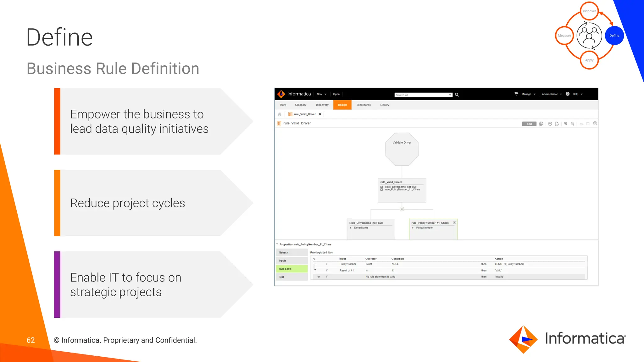The height and width of the screenshot is (362, 644).
Task: Click the search magnifier icon next to Search All
Action: click(x=457, y=95)
